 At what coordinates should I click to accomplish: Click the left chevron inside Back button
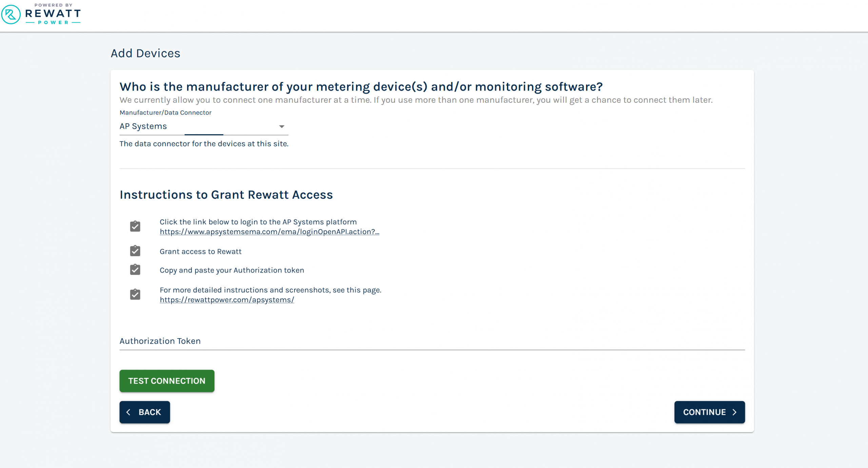point(129,412)
